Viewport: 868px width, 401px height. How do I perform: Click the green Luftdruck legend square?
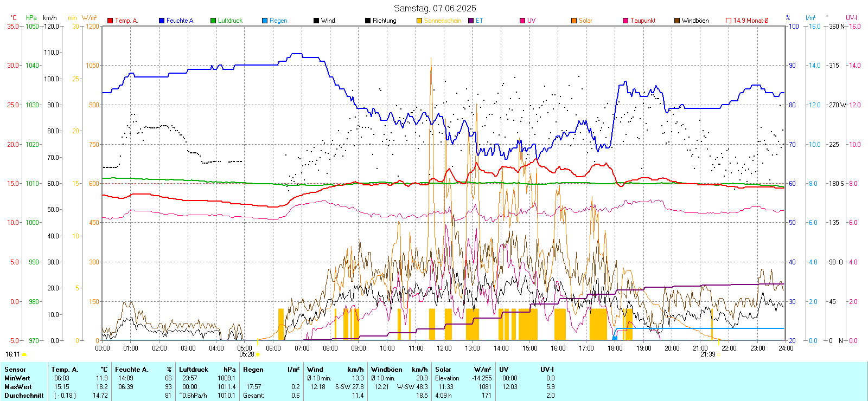213,21
